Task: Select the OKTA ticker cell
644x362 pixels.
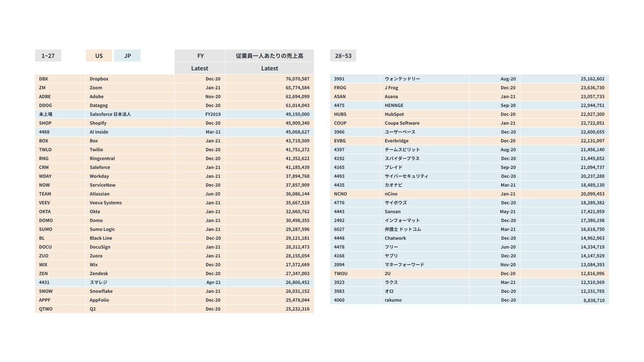Action: [x=60, y=211]
